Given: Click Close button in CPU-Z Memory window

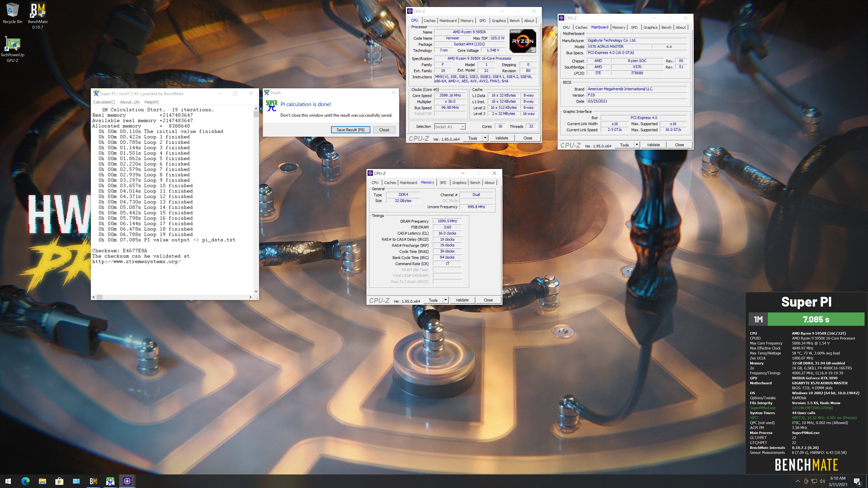Looking at the screenshot, I should [x=488, y=300].
